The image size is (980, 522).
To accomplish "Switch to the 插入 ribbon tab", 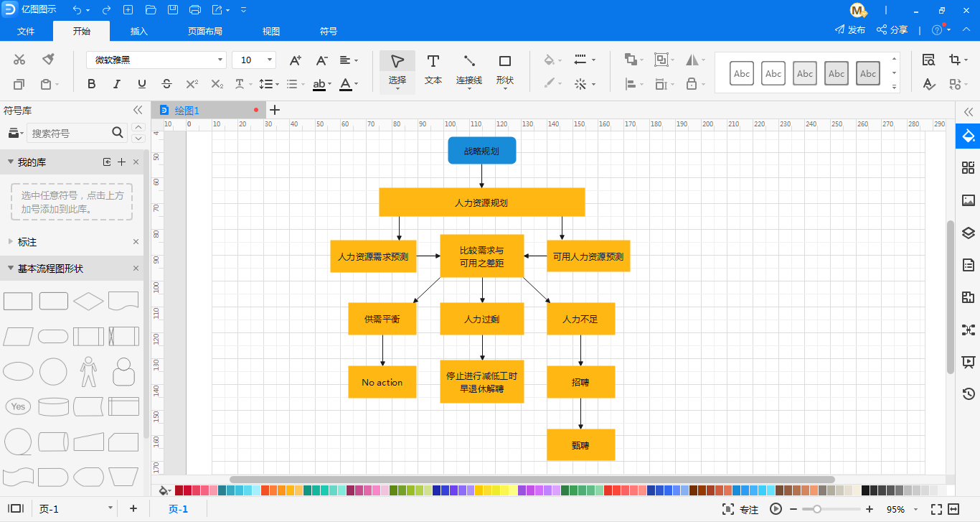I will (138, 31).
